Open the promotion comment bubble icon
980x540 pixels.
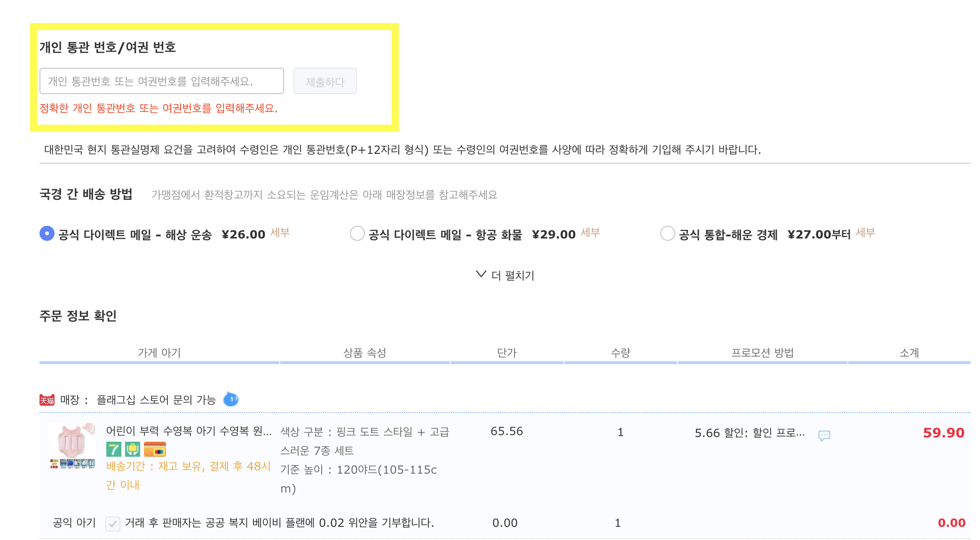tap(824, 435)
